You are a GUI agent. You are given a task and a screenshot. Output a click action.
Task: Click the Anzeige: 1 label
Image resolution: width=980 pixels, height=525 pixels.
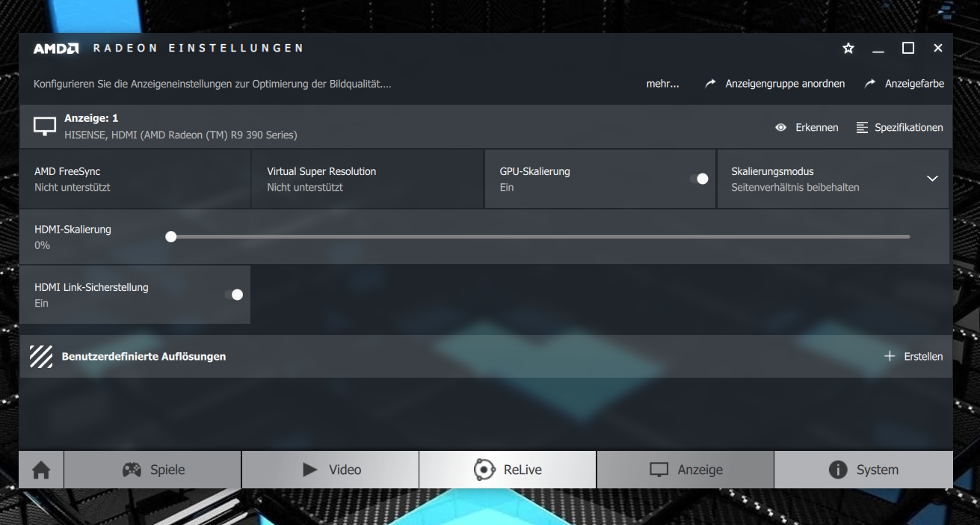tap(91, 118)
